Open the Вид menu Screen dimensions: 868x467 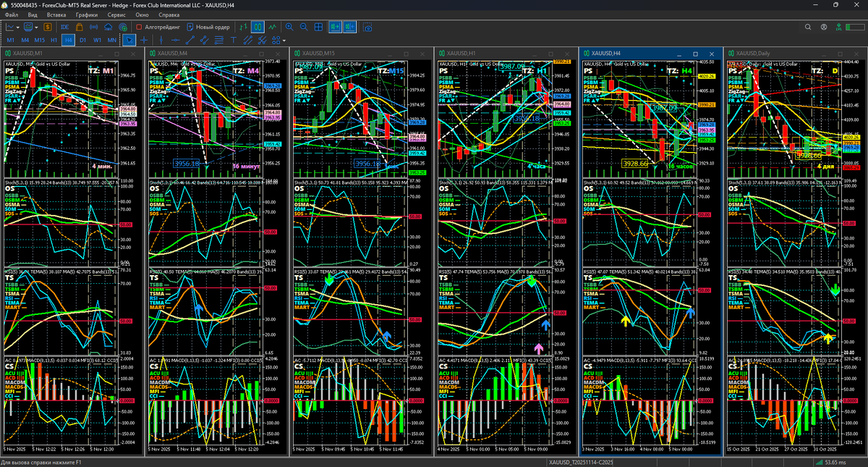coord(33,14)
